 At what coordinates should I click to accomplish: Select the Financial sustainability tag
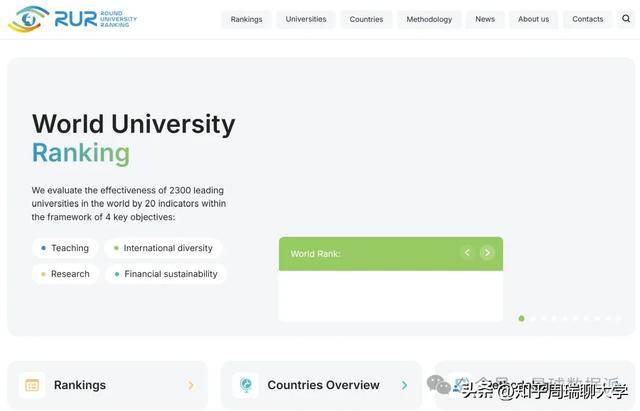(x=166, y=274)
